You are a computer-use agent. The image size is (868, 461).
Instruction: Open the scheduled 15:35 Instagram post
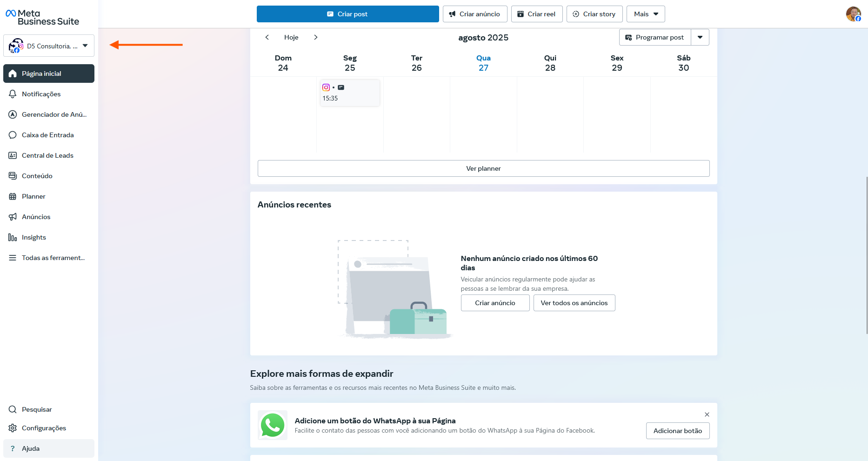pos(350,93)
